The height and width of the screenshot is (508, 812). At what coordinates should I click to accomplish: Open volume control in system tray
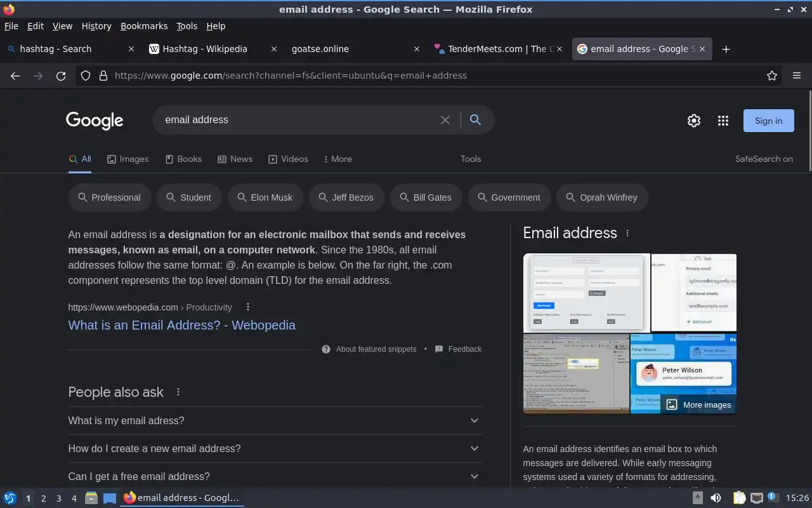pos(716,498)
